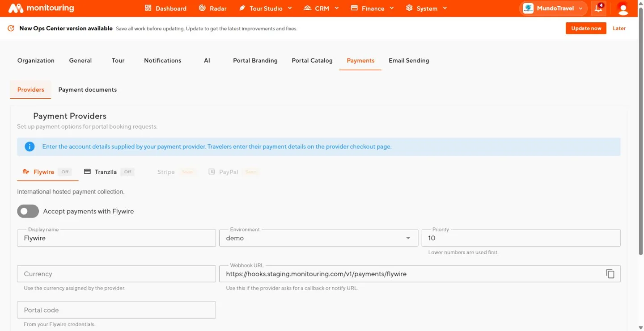Toggle Accept payments with Flywire

point(28,211)
